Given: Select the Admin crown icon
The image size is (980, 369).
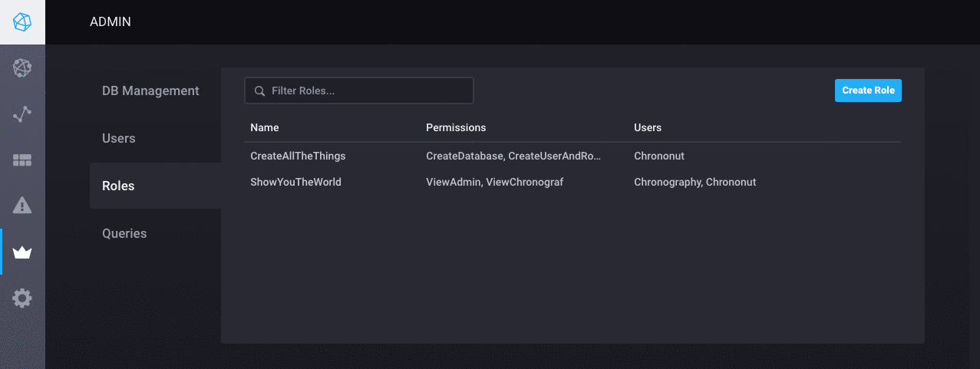Looking at the screenshot, I should coord(22,252).
